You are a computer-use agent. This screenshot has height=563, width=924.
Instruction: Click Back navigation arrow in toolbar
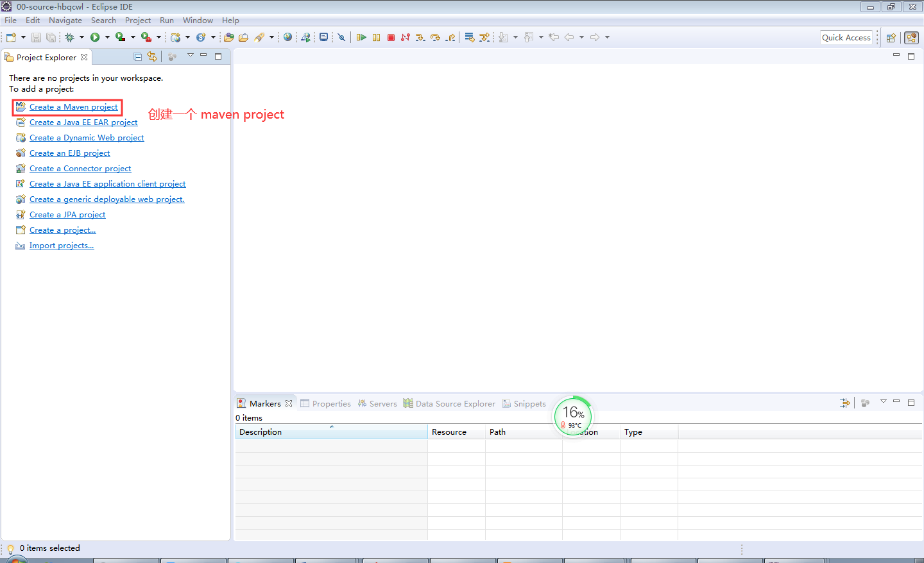(x=569, y=37)
